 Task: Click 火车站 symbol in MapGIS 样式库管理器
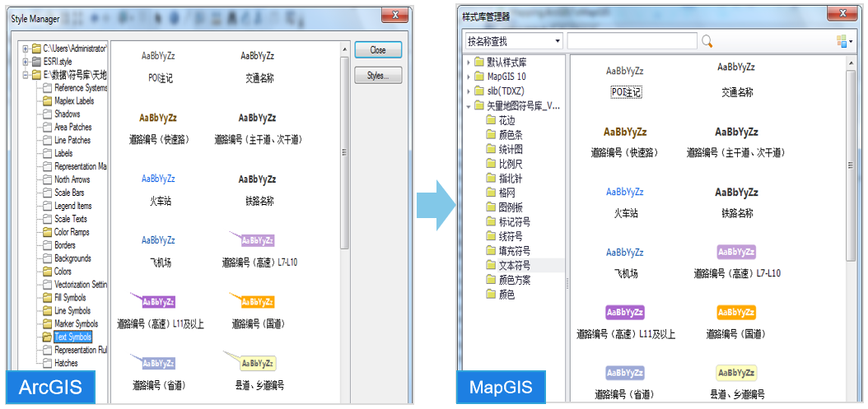(x=625, y=202)
